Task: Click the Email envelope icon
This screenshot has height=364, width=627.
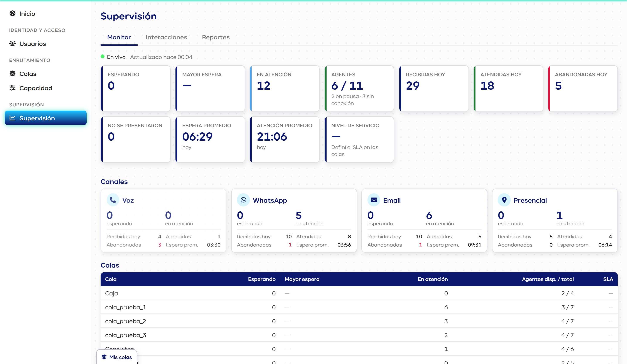Action: pos(374,200)
